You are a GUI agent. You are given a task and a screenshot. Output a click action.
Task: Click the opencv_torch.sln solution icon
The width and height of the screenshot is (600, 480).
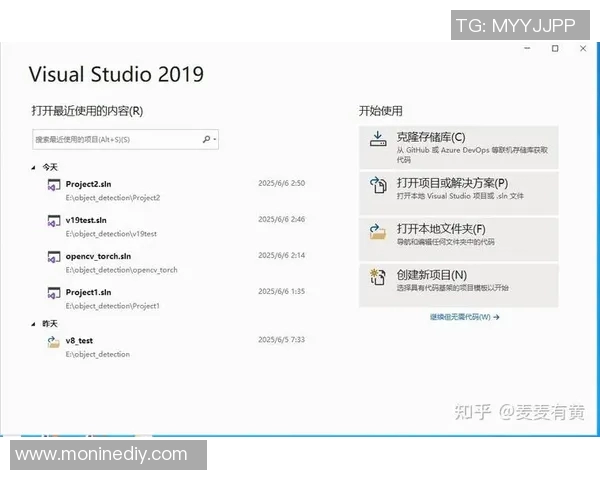click(x=54, y=257)
